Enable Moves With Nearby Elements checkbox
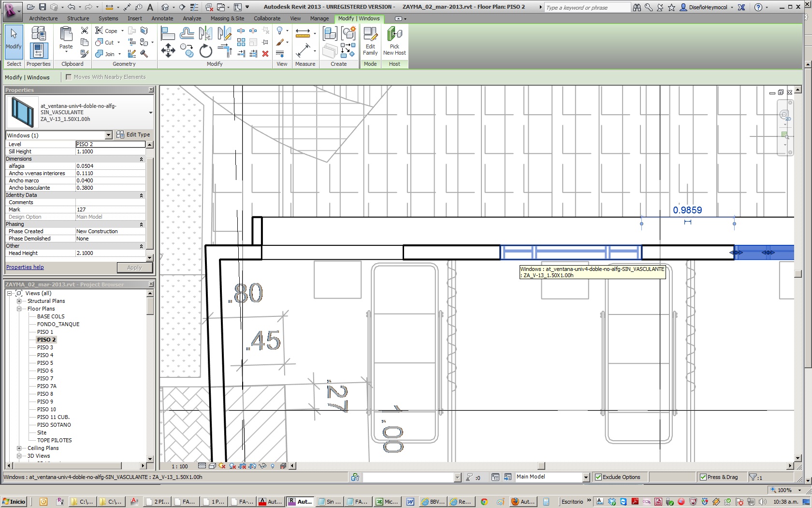This screenshot has height=508, width=812. click(69, 77)
